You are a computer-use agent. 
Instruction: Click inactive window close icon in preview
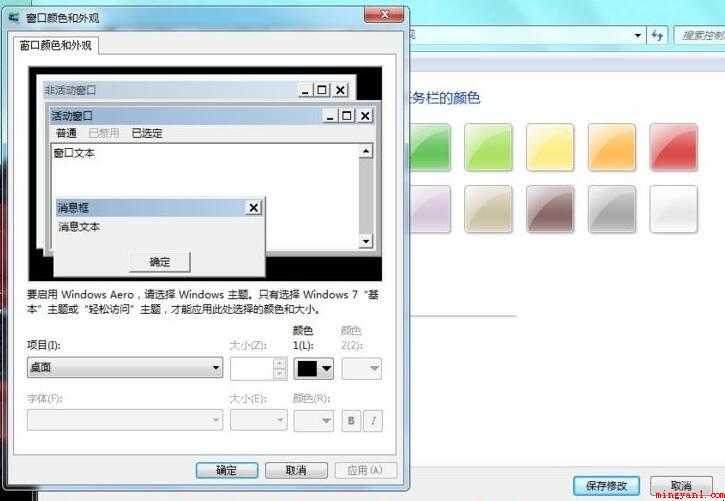coord(340,90)
